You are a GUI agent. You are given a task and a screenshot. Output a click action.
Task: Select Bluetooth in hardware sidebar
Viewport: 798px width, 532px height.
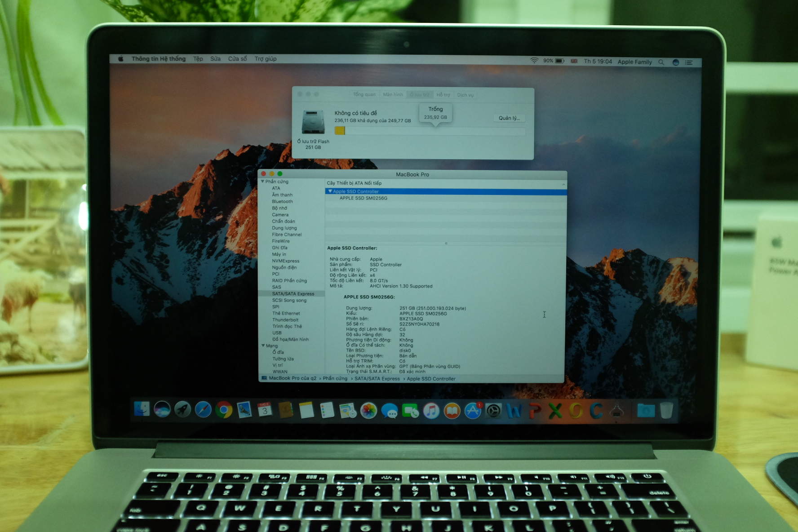(x=282, y=201)
